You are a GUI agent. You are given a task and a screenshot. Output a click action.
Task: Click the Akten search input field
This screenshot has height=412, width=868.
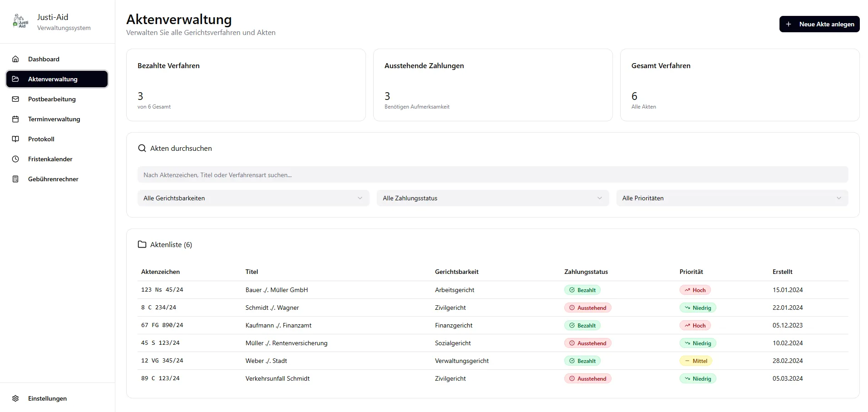492,175
